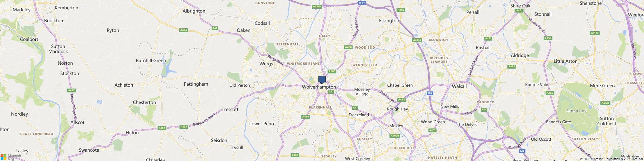Screen dimensions: 644x161
Task: Click the Essington place label
Action: coord(389,21)
